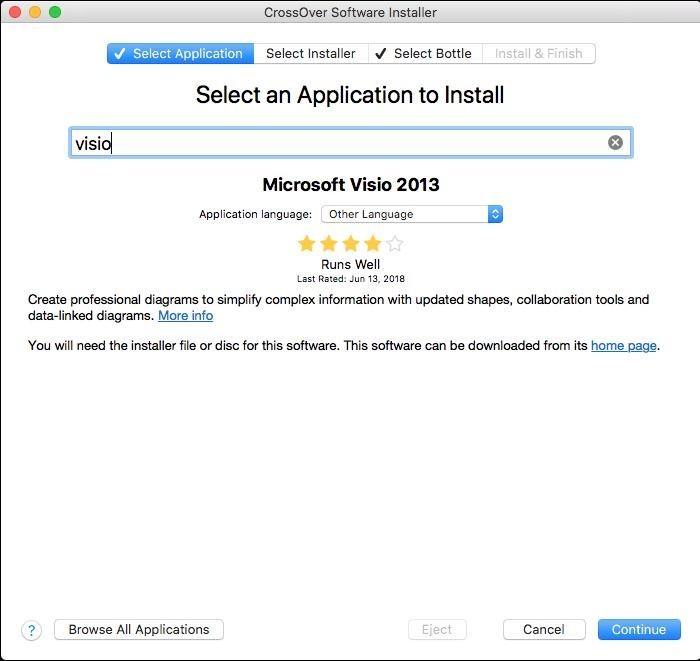This screenshot has width=700, height=661.
Task: Close the CrossOver installer window
Action: coord(15,12)
